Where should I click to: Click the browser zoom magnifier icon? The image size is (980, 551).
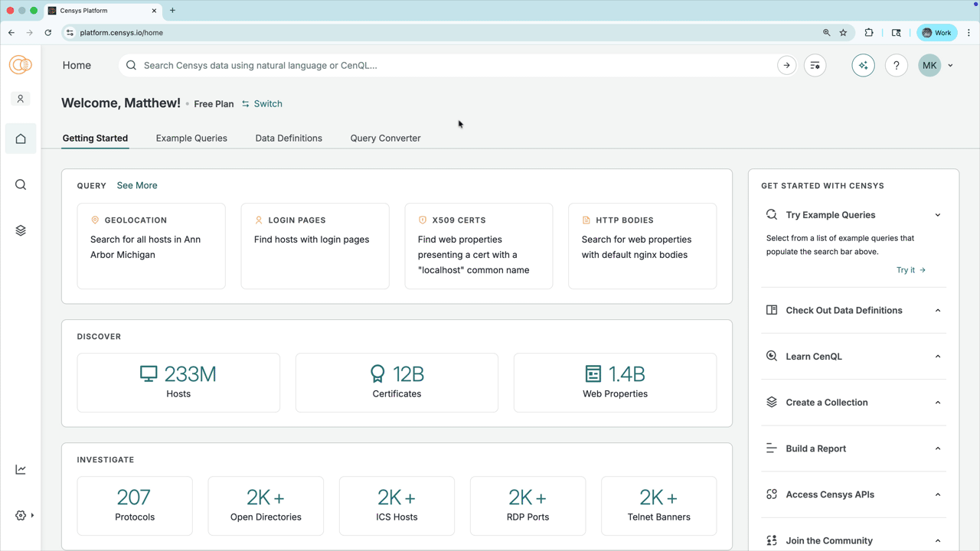pyautogui.click(x=826, y=33)
